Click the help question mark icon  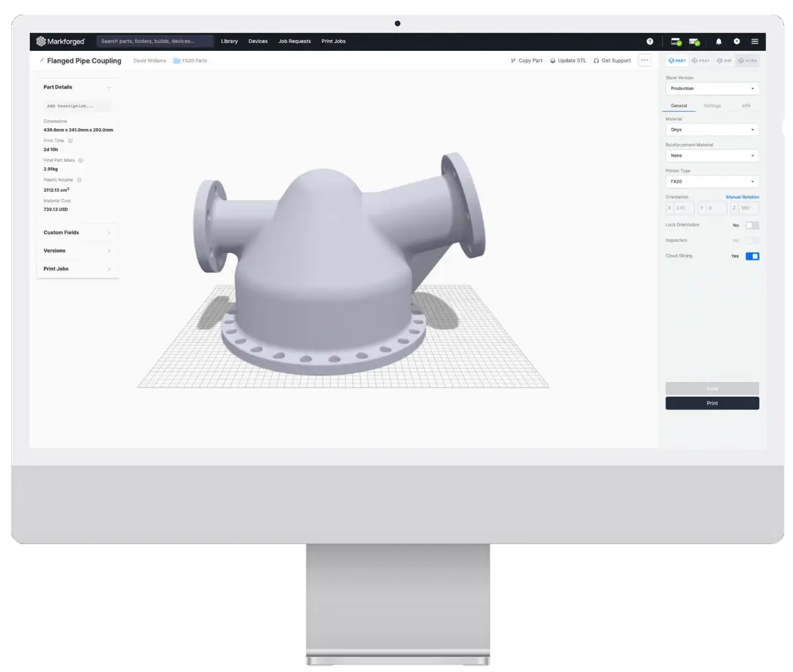(650, 41)
